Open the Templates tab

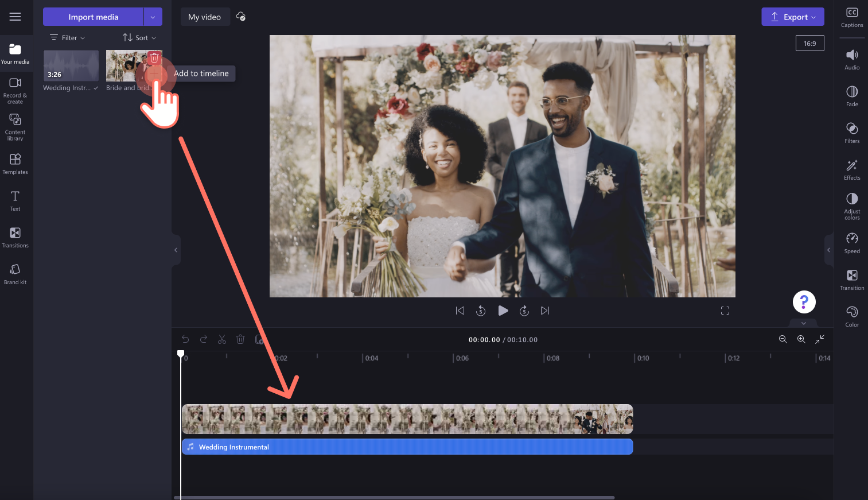[15, 164]
